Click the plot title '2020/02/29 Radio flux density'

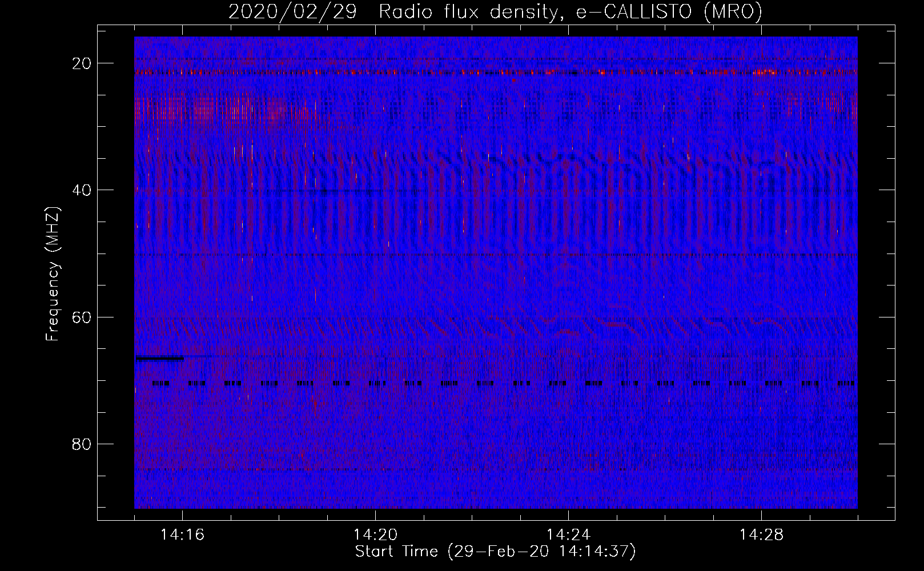click(x=495, y=11)
